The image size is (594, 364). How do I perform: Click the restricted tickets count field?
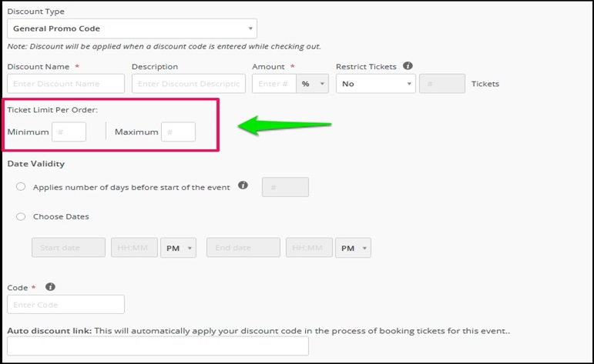pos(442,84)
